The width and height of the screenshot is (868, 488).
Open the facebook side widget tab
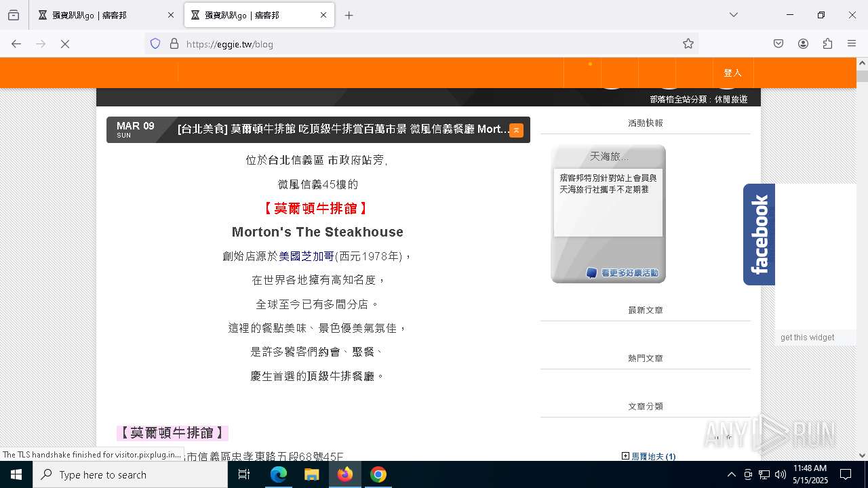[x=759, y=235]
